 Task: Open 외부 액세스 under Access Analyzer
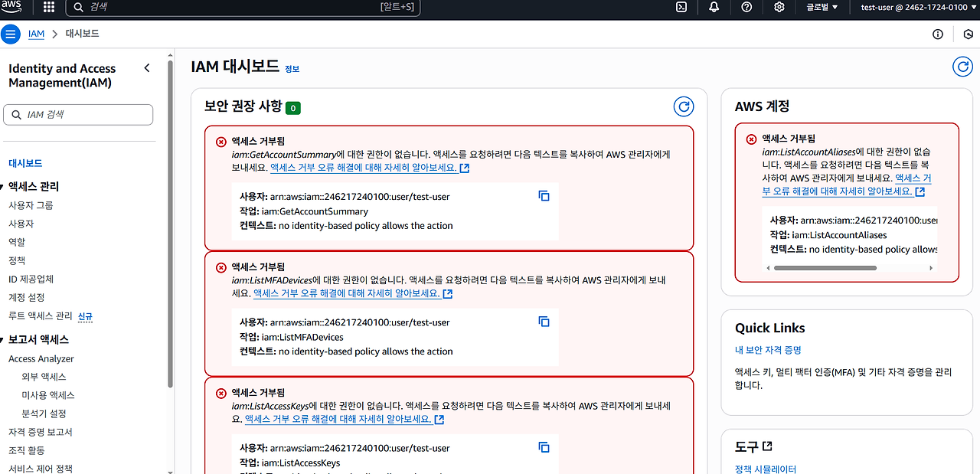pyautogui.click(x=44, y=377)
